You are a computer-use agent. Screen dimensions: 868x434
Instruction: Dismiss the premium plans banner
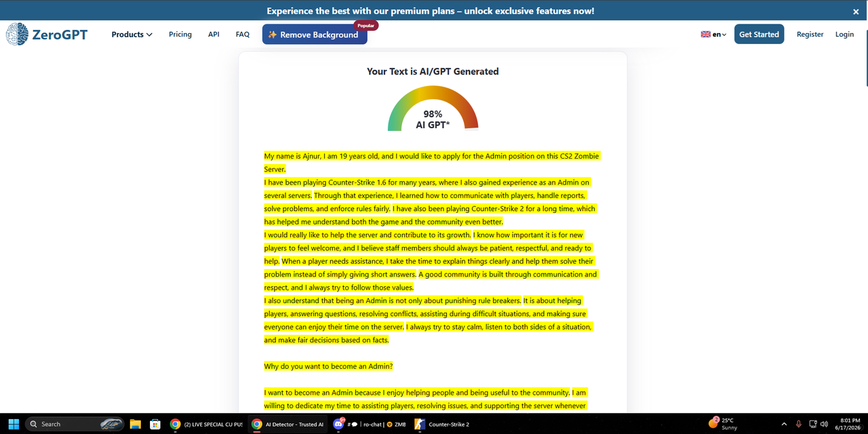(856, 12)
